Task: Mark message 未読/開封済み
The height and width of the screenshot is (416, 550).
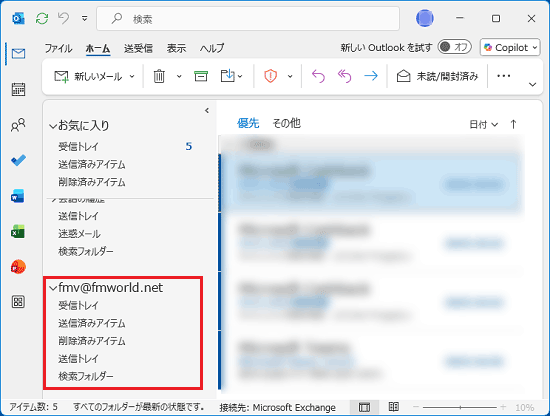Action: [437, 76]
